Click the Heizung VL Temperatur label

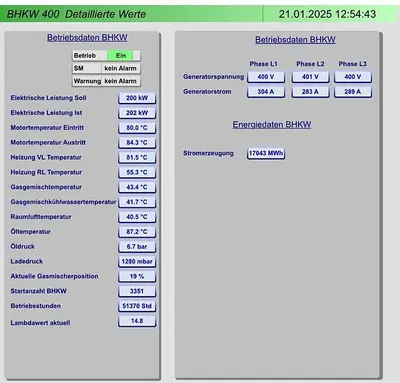point(46,157)
